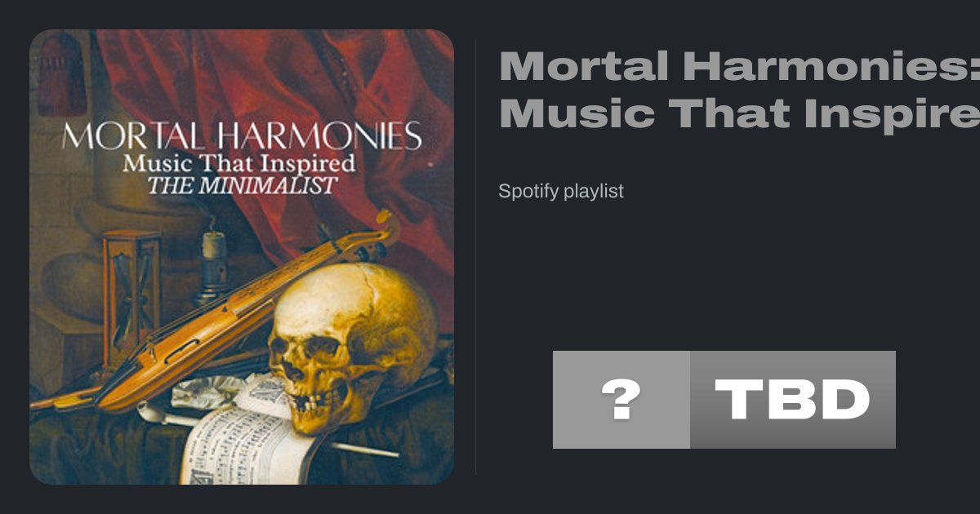Click THE MINIMALIST italic cover text

241,185
